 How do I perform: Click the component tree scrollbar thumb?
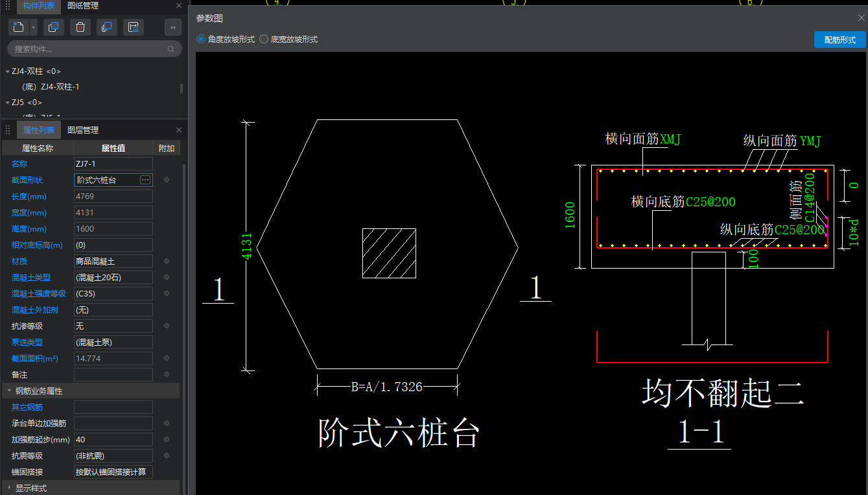pyautogui.click(x=182, y=88)
